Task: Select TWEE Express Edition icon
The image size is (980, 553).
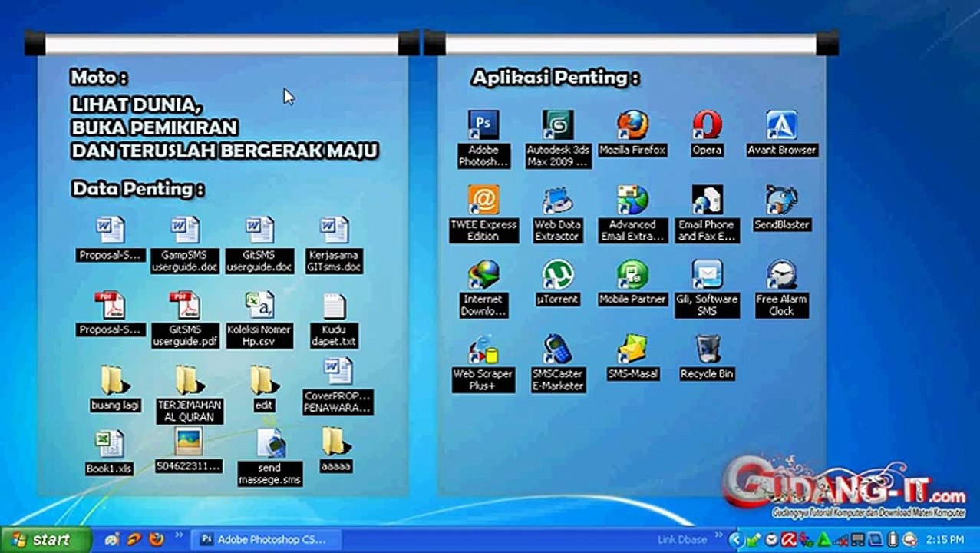Action: [x=483, y=214]
